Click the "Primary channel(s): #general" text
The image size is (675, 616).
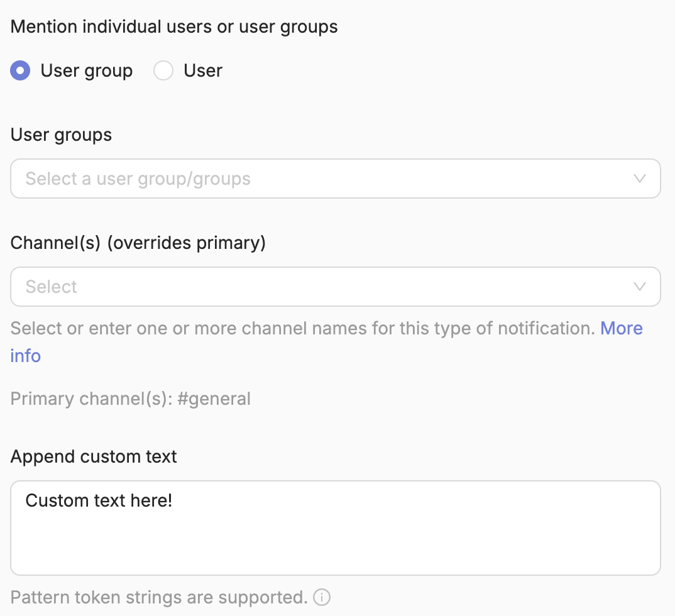point(130,399)
